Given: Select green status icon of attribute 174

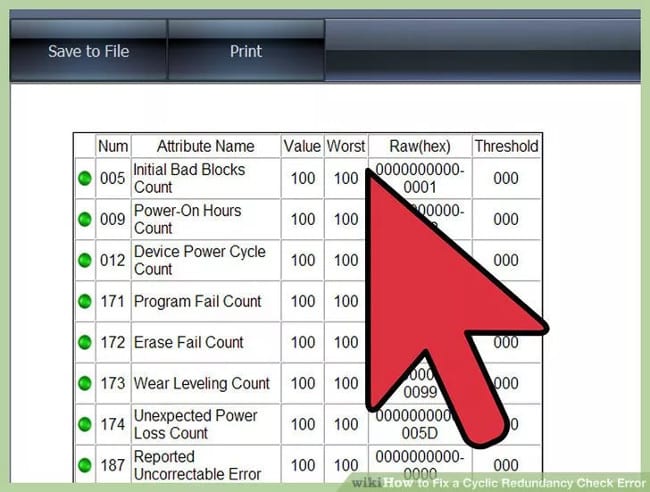Looking at the screenshot, I should (x=85, y=424).
